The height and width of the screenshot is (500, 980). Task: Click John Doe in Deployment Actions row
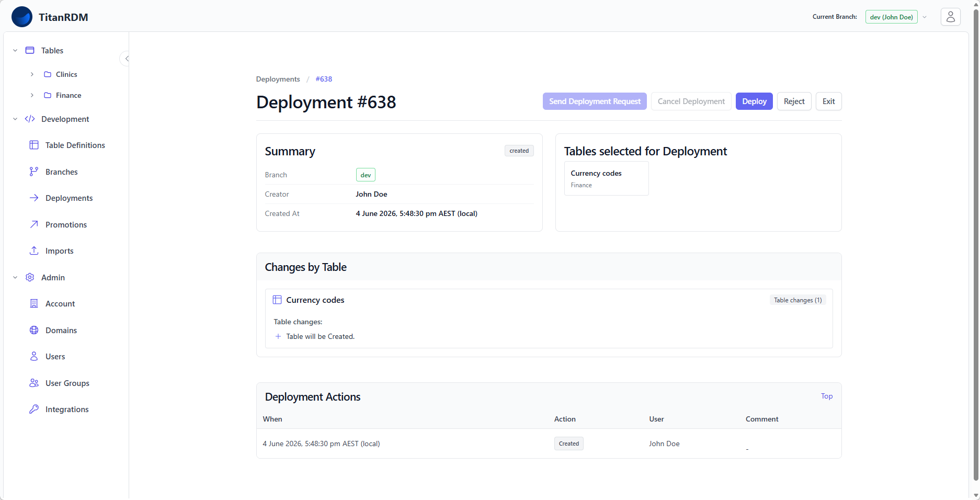[x=664, y=444]
